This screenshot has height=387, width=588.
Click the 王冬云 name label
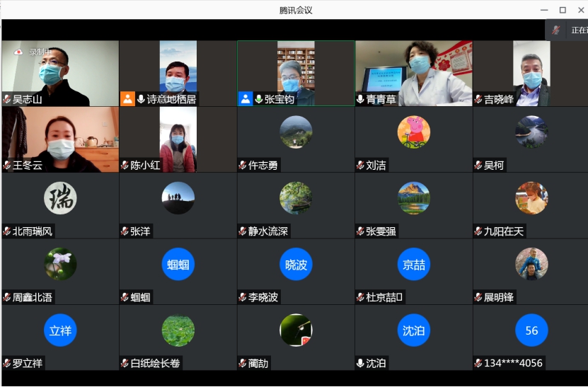28,166
